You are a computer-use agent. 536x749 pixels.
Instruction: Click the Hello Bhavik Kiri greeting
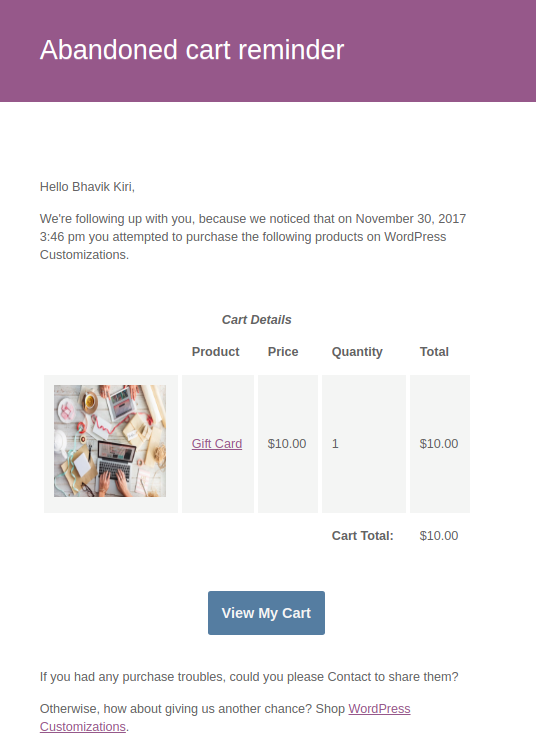pos(87,187)
